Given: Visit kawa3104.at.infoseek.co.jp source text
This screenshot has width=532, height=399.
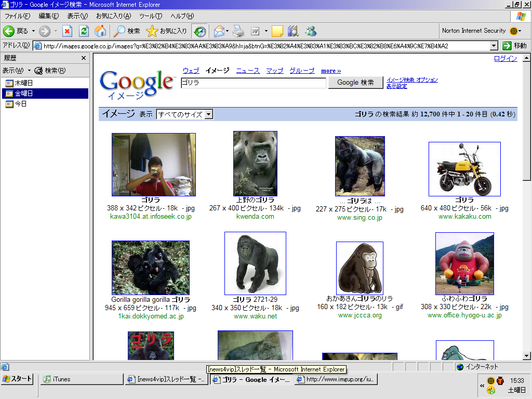Looking at the screenshot, I should pyautogui.click(x=151, y=217).
